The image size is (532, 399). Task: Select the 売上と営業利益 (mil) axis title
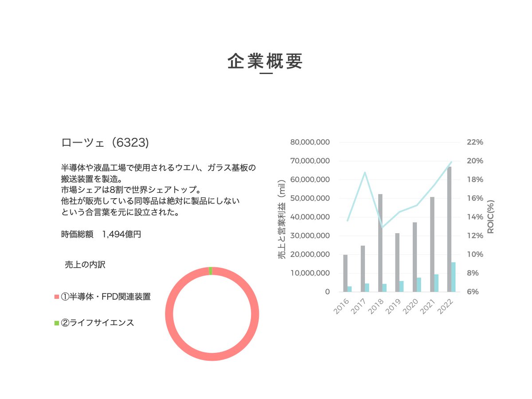pos(282,219)
